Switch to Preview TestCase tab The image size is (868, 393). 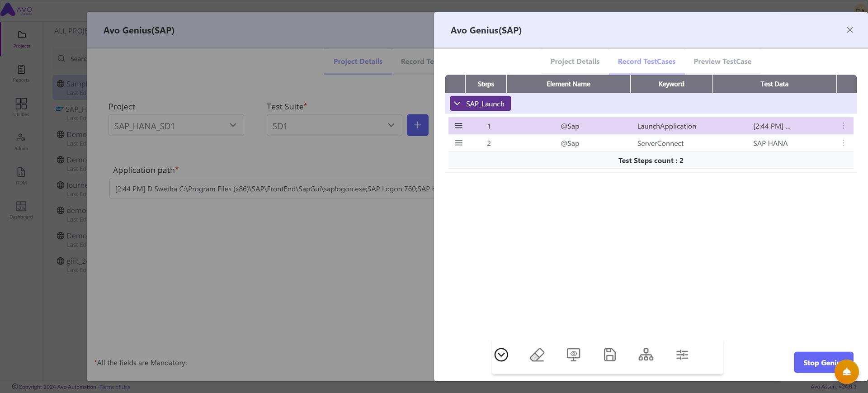722,62
